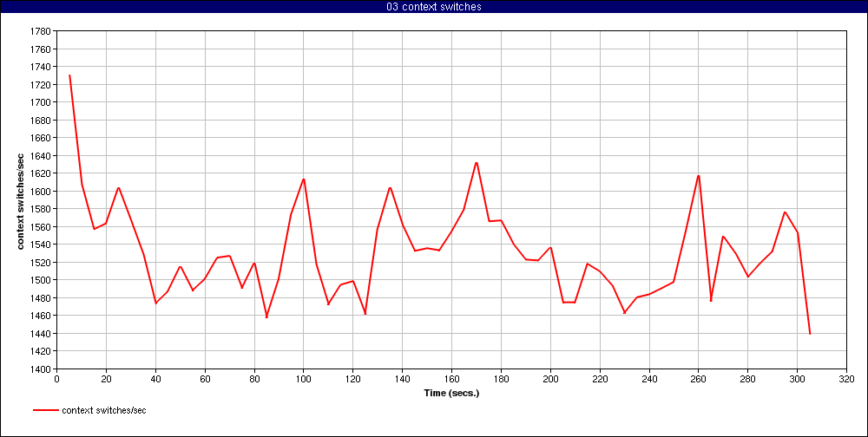Click the chart title "03 context switches"
The image size is (868, 437).
click(x=433, y=7)
